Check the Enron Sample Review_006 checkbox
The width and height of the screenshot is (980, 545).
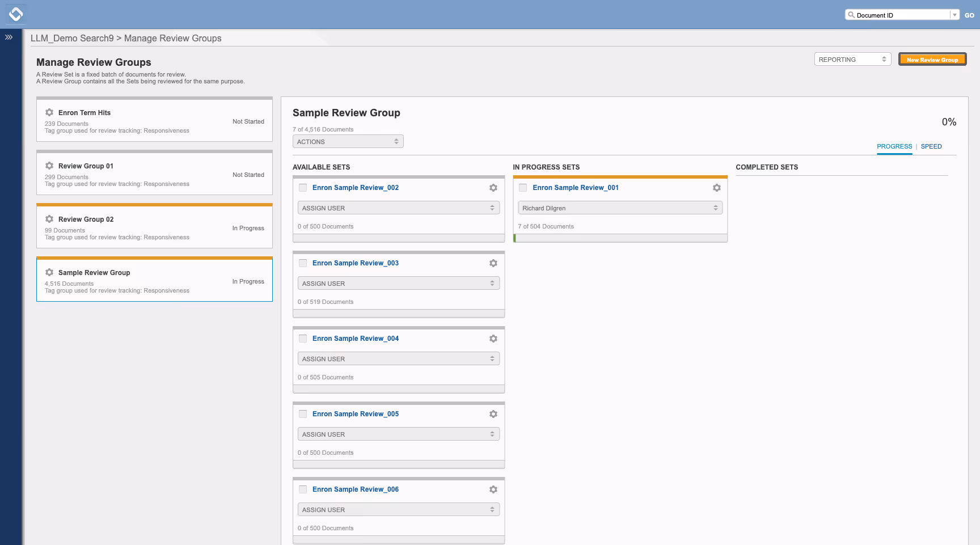click(303, 489)
